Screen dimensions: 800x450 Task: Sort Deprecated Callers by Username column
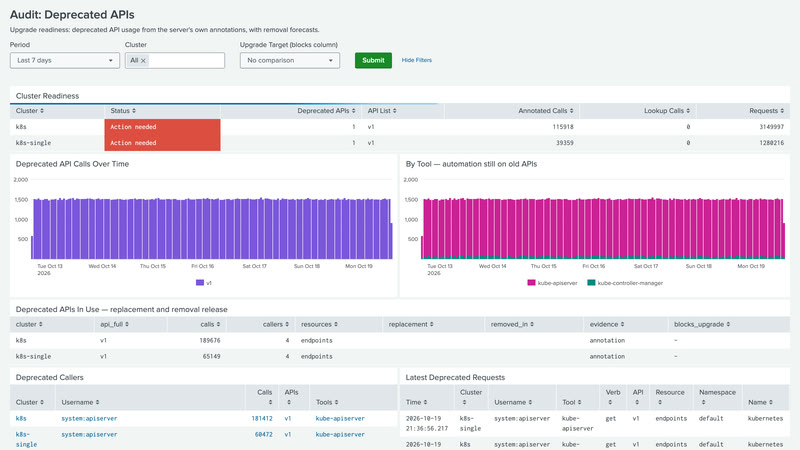pyautogui.click(x=81, y=403)
